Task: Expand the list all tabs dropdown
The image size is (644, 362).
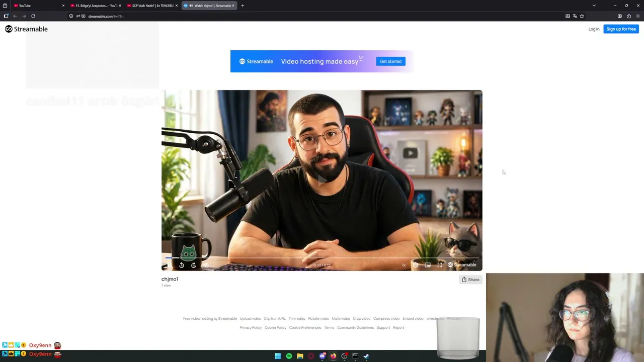Action: point(594,6)
